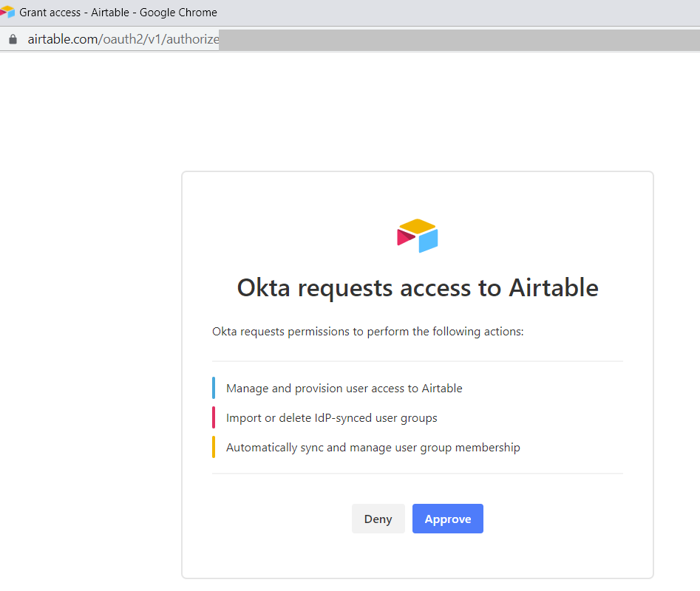Screen dimensions: 700x591
Task: Click the 'Okta requests access to Airtable' heading
Action: [x=418, y=287]
